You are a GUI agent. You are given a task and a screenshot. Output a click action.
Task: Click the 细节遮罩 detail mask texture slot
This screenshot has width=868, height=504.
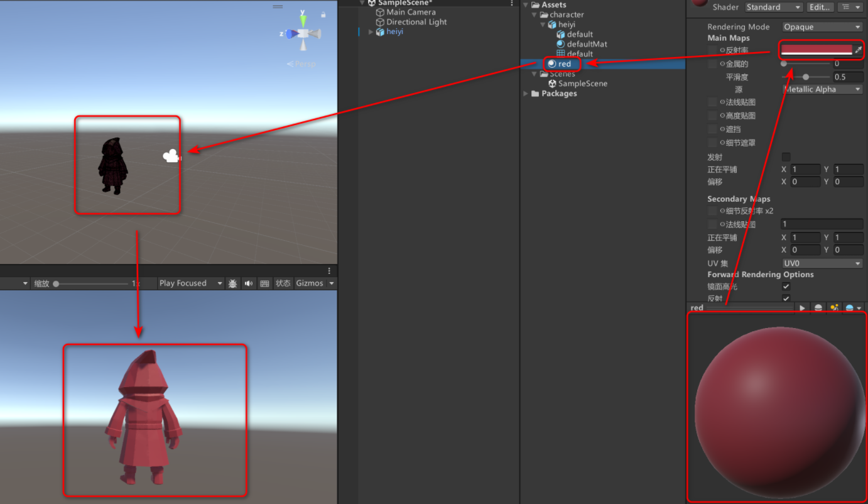click(x=712, y=143)
